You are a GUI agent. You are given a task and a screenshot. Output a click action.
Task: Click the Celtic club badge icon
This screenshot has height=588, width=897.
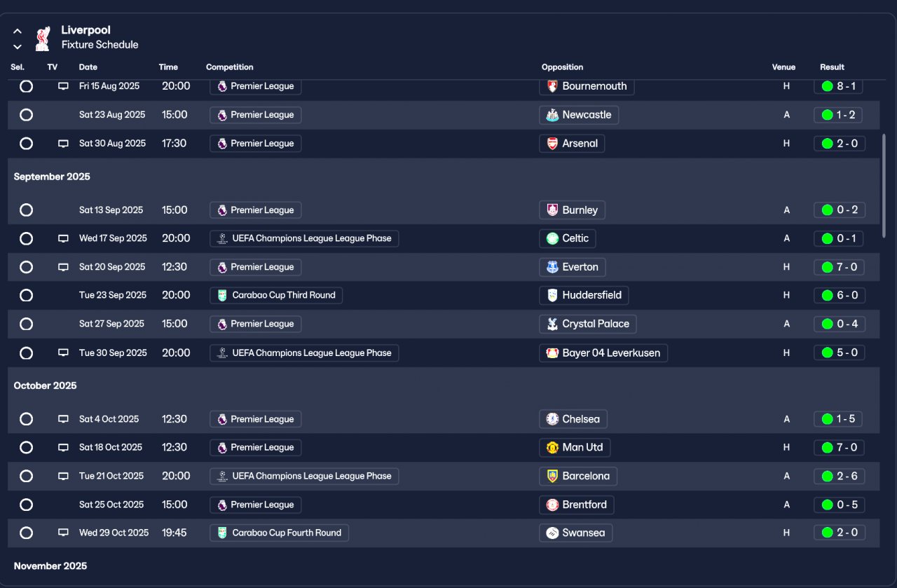point(552,238)
